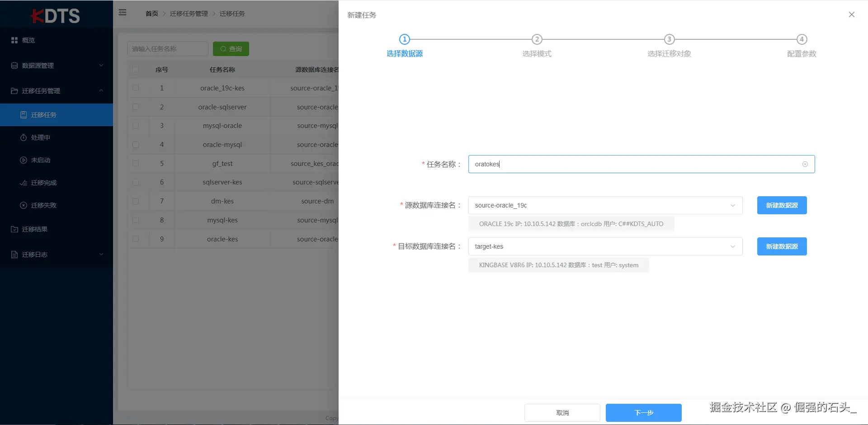The width and height of the screenshot is (868, 425).
Task: Open 迁移结果 in the sidebar
Action: 57,229
